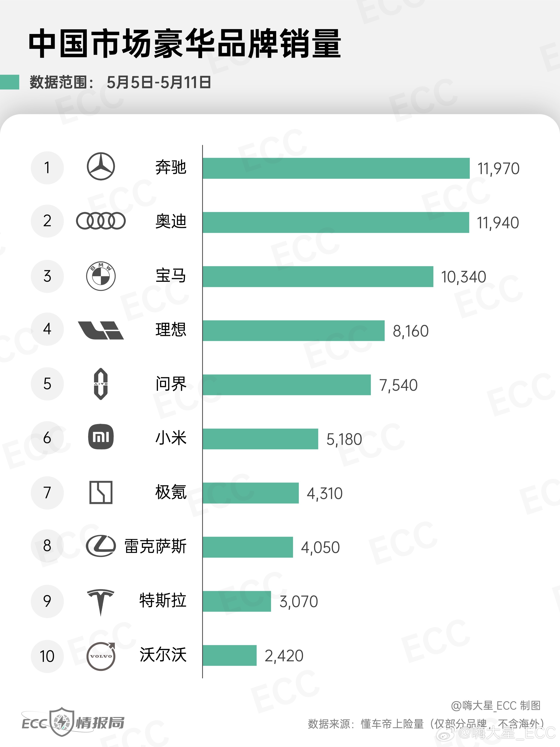Select the Zeekr square logo
The image size is (560, 747).
101,492
